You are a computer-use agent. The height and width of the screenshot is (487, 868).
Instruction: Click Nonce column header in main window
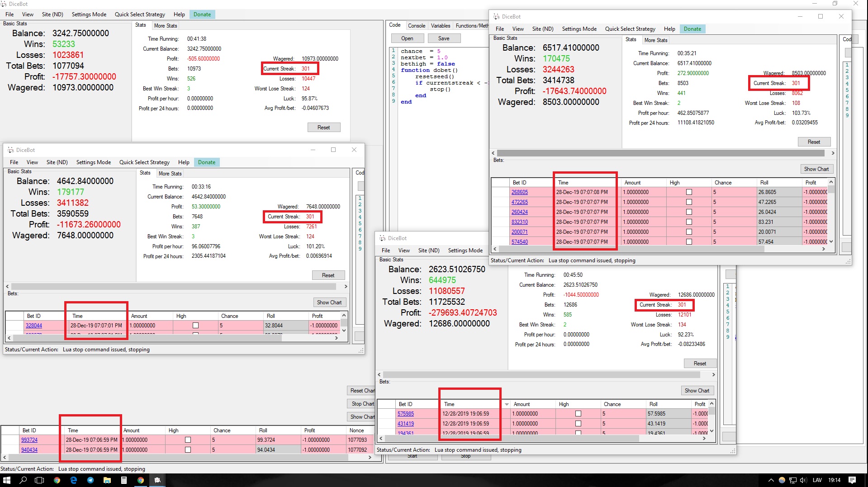pyautogui.click(x=360, y=430)
